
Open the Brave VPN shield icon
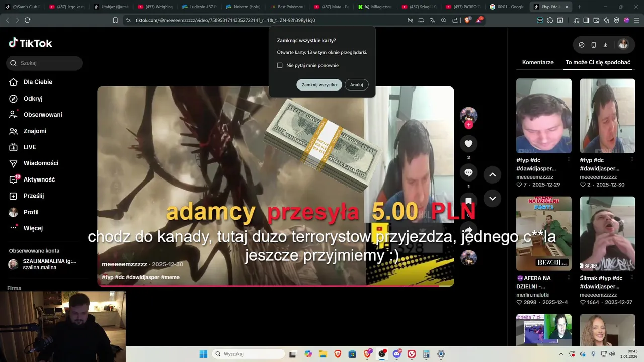616,20
